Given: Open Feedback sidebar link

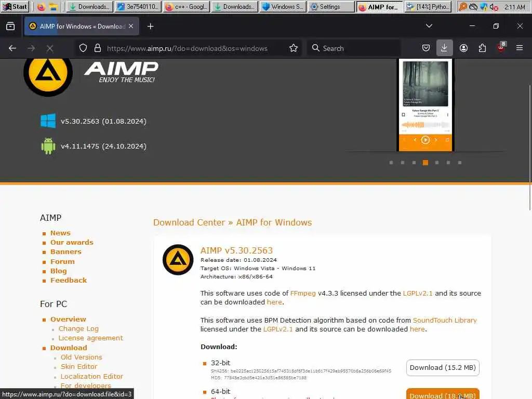Looking at the screenshot, I should (69, 280).
